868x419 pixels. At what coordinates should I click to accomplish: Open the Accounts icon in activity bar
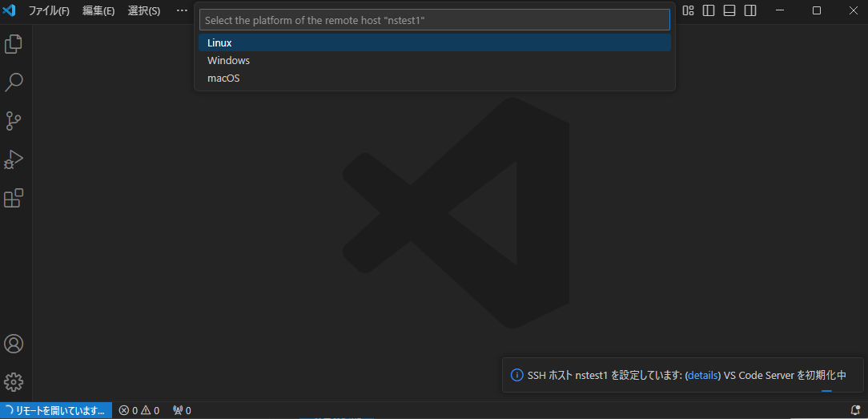point(14,344)
